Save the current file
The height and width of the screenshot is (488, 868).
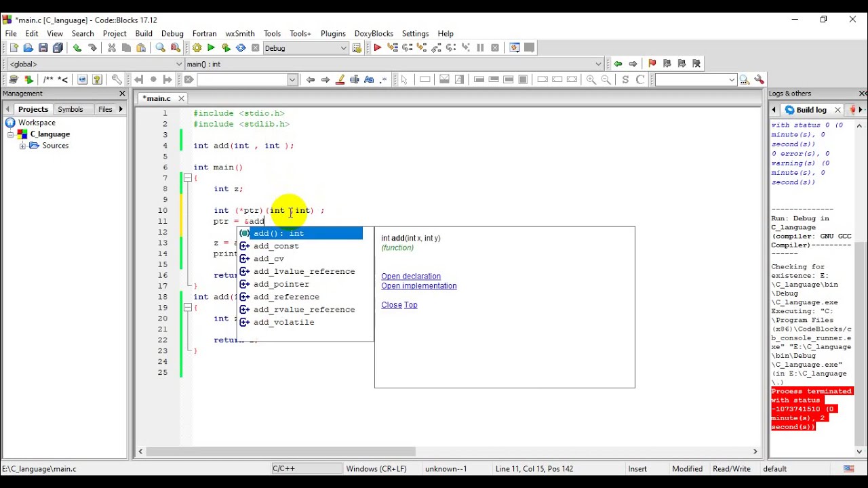43,48
